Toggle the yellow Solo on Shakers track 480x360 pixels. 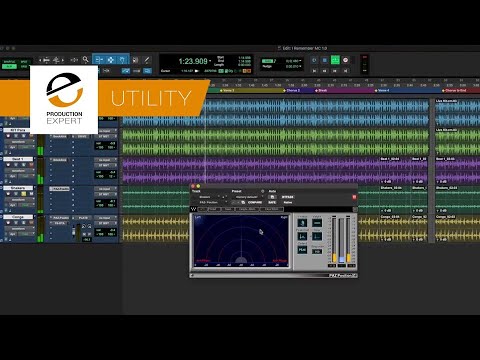(x=24, y=194)
